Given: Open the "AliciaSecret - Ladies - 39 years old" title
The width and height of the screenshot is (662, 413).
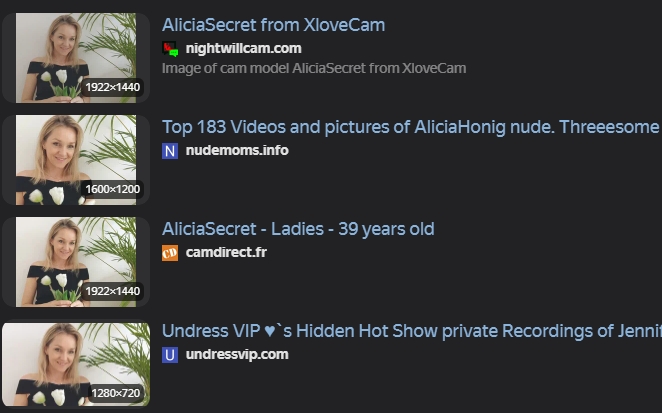Looking at the screenshot, I should (x=298, y=229).
